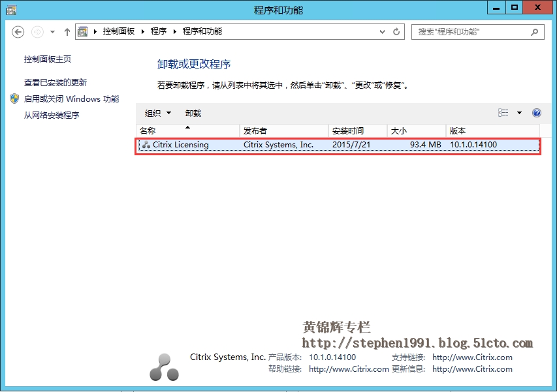Click the address bar control panel icon
The width and height of the screenshot is (557, 392).
(83, 31)
